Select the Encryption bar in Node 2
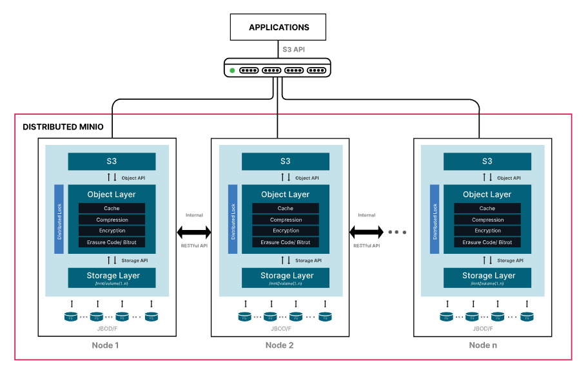588x373 pixels. click(286, 231)
